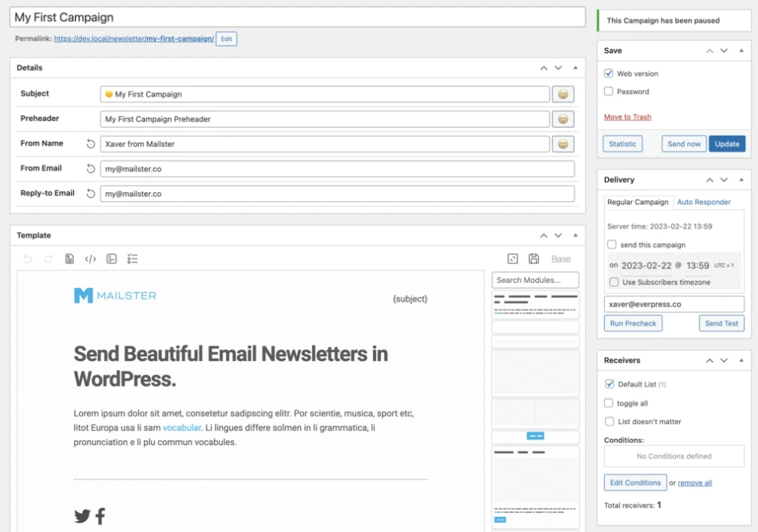The height and width of the screenshot is (532, 758).
Task: Uncheck the Web version checkbox
Action: (609, 74)
